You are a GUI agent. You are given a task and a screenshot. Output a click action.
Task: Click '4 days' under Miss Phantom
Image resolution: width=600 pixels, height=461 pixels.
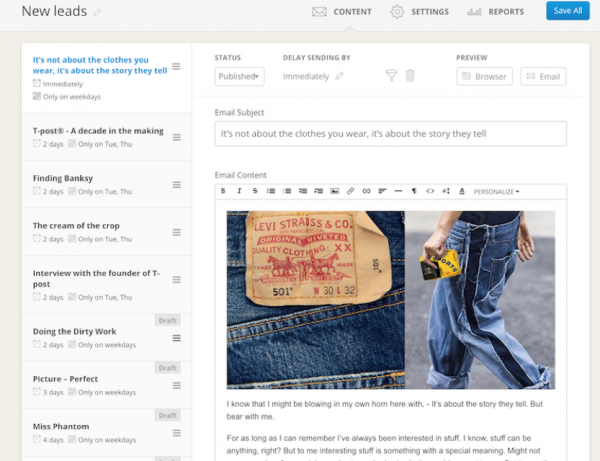pos(53,440)
